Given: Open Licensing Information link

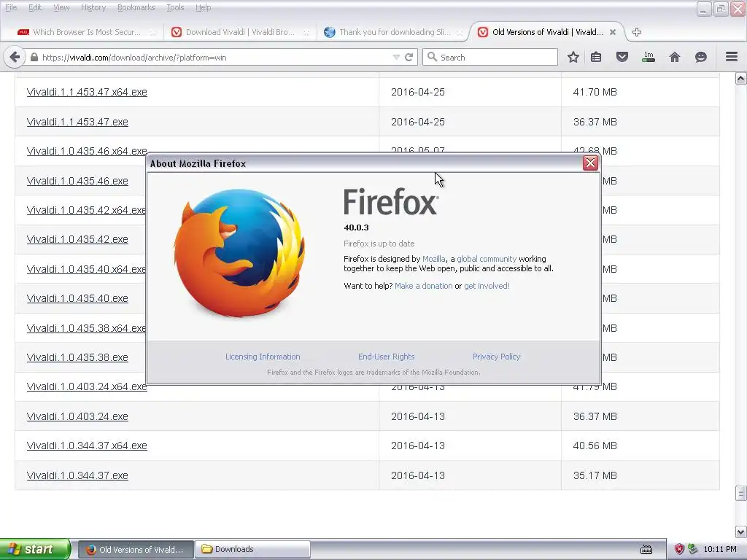Looking at the screenshot, I should click(263, 357).
